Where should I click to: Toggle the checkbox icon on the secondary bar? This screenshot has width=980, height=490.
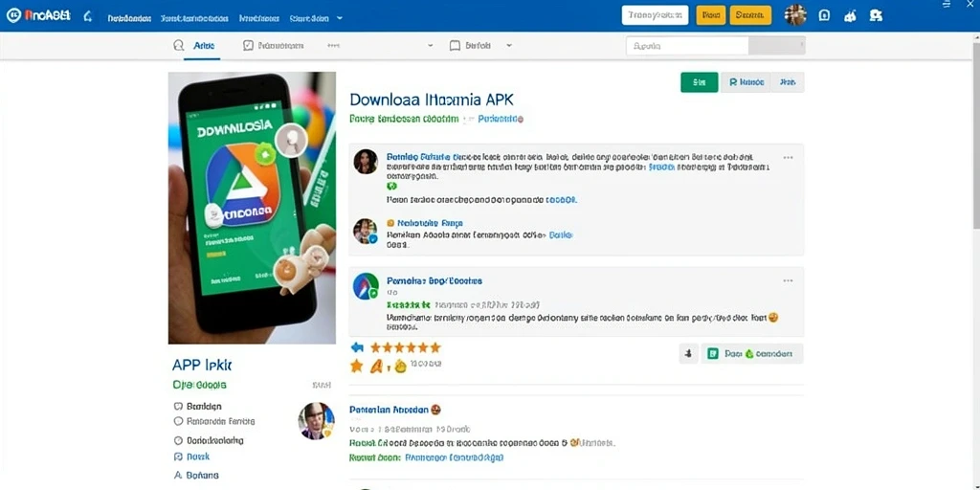248,46
